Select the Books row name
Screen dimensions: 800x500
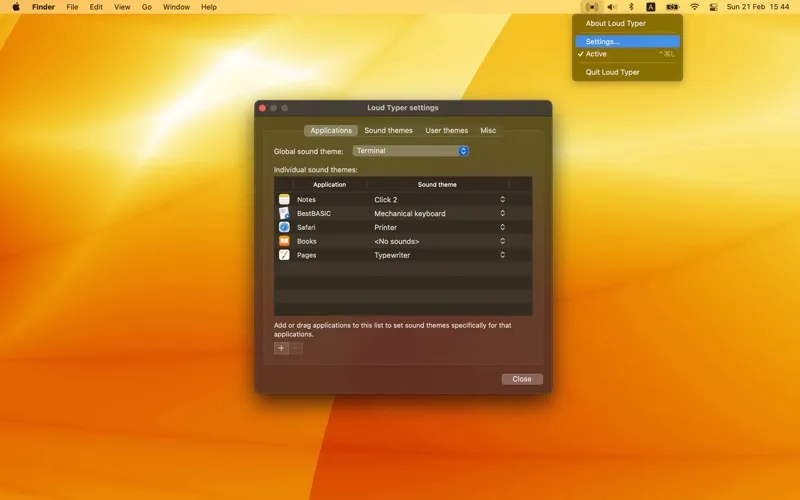307,241
